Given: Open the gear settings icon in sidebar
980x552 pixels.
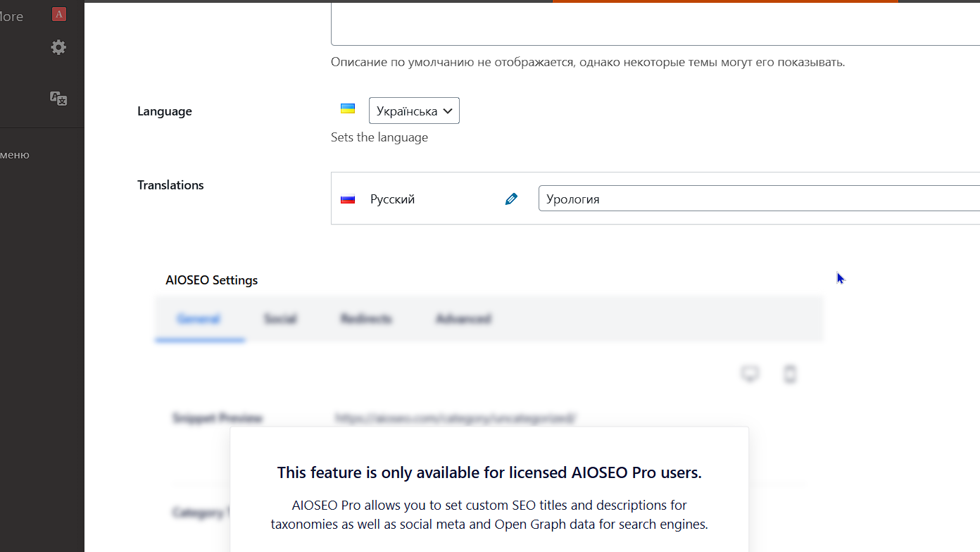Looking at the screenshot, I should click(58, 47).
